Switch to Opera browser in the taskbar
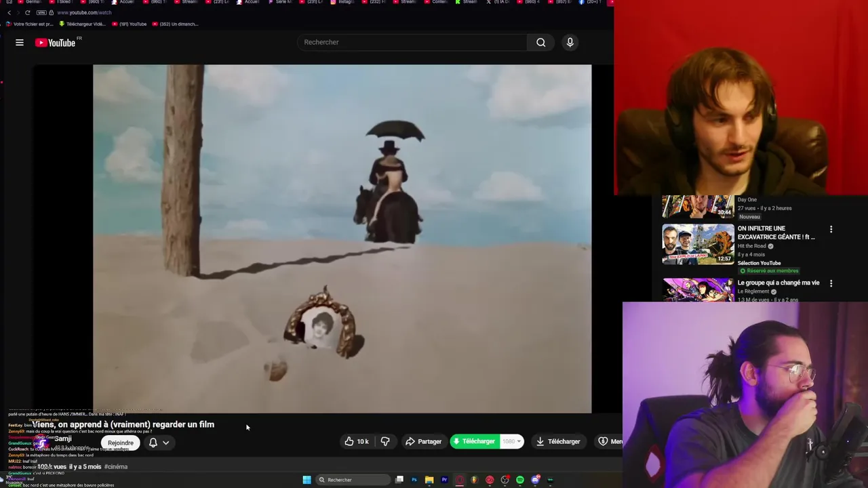Viewport: 868px width, 488px height. tap(459, 480)
